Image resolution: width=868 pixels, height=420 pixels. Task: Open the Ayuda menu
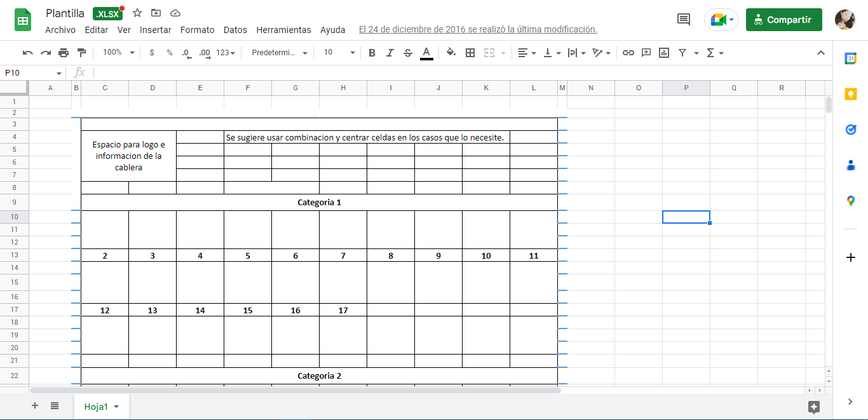pyautogui.click(x=333, y=30)
